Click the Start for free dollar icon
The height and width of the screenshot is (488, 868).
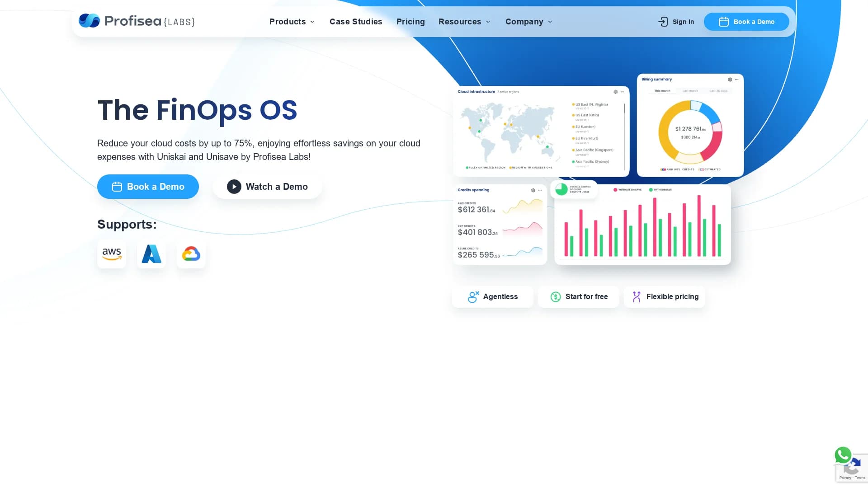tap(556, 297)
